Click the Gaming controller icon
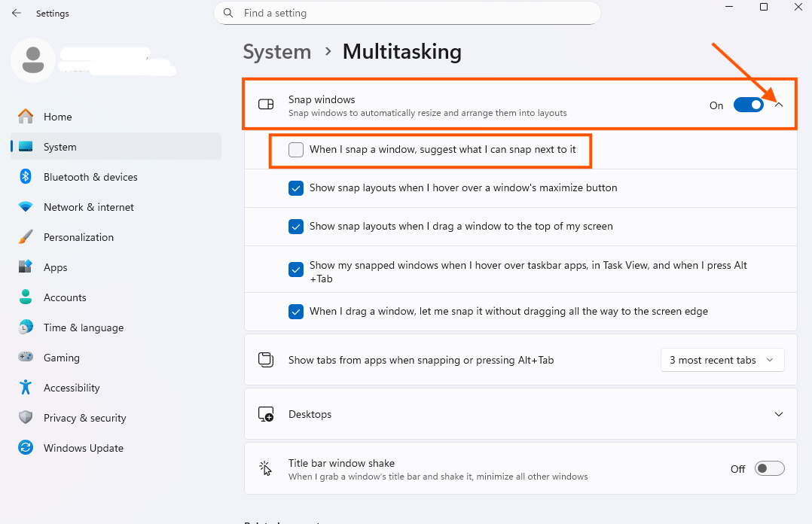Viewport: 812px width, 524px height. pyautogui.click(x=26, y=358)
